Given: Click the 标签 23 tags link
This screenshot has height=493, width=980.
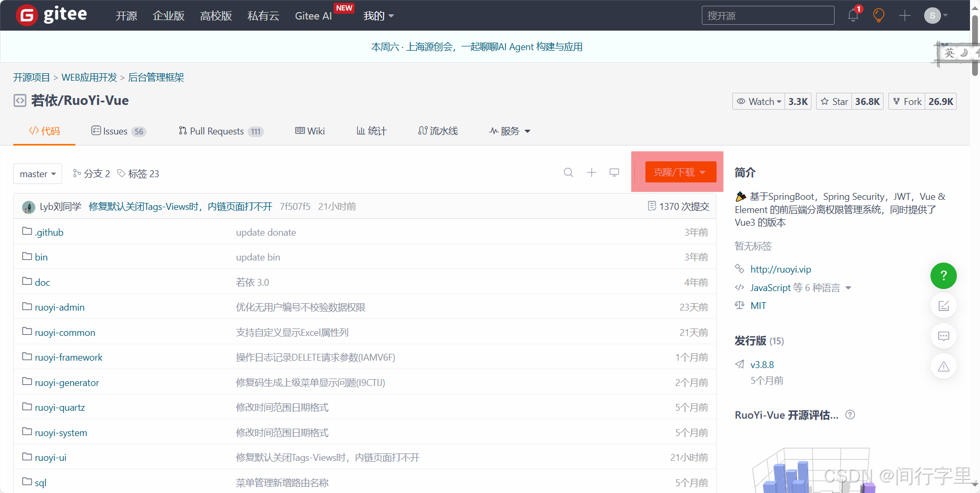Looking at the screenshot, I should tap(138, 173).
